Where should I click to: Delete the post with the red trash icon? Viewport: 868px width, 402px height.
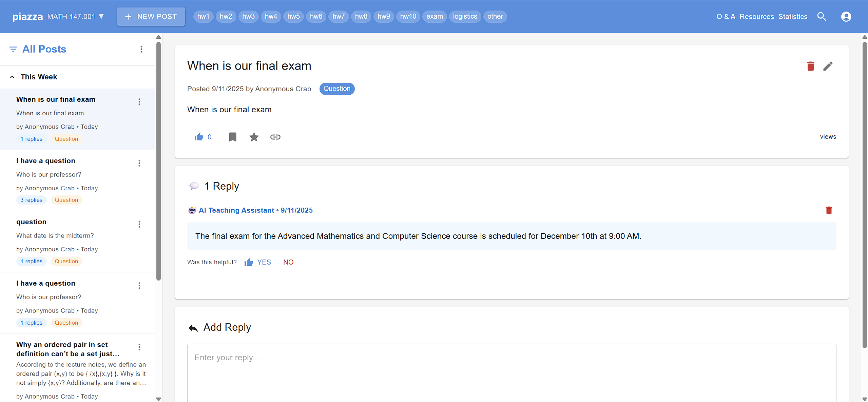point(810,66)
